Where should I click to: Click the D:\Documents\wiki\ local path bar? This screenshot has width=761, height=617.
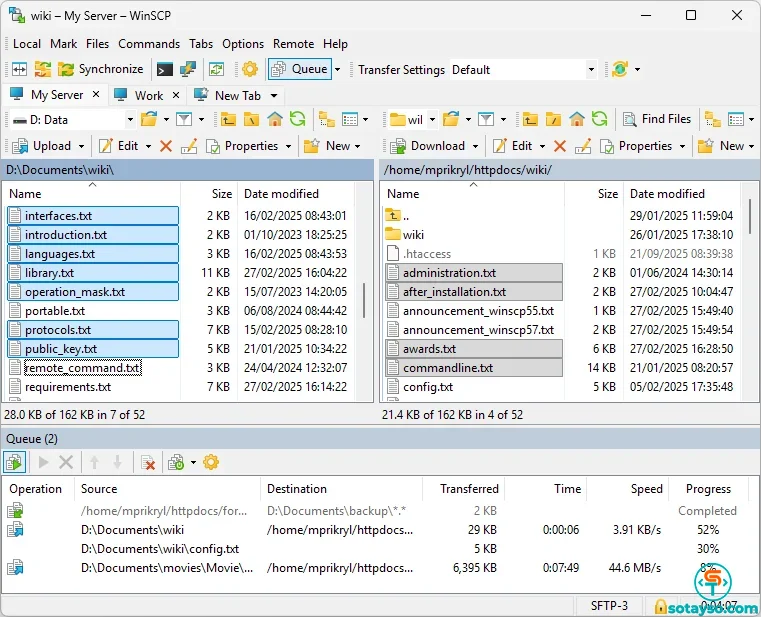coord(187,170)
